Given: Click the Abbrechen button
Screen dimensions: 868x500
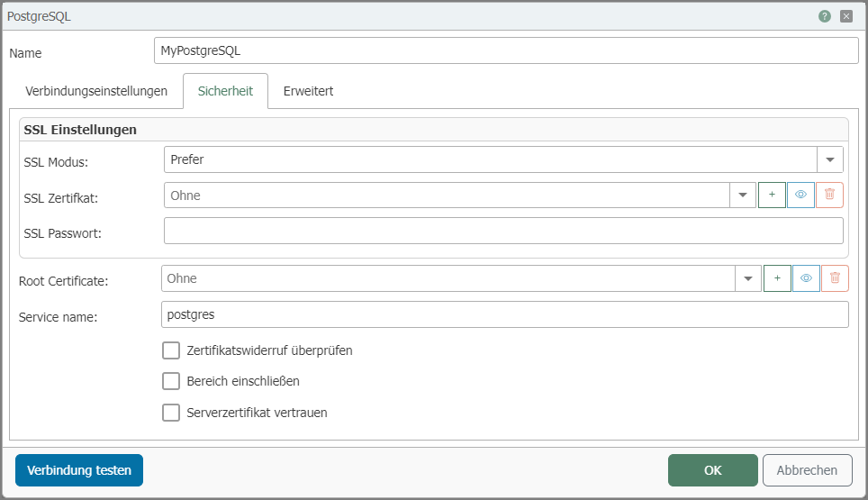Looking at the screenshot, I should 807,470.
